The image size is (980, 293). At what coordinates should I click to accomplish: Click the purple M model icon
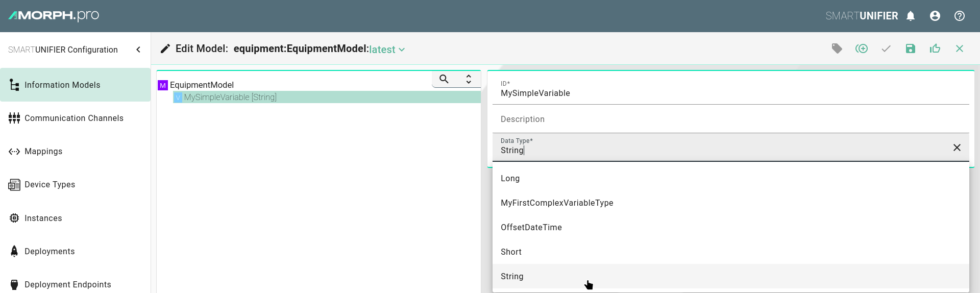tap(163, 85)
